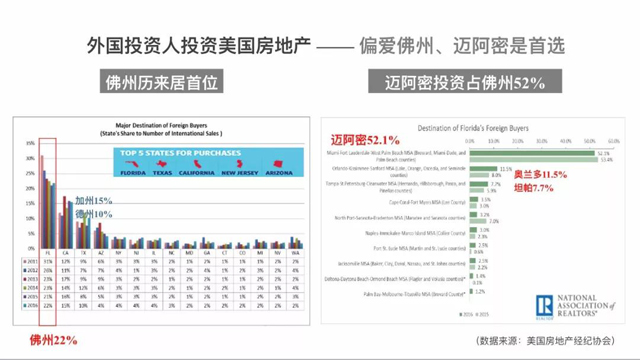This screenshot has width=640, height=360.
Task: Click TOP 5 STATES FOR PURCHASES heading
Action: click(180, 153)
